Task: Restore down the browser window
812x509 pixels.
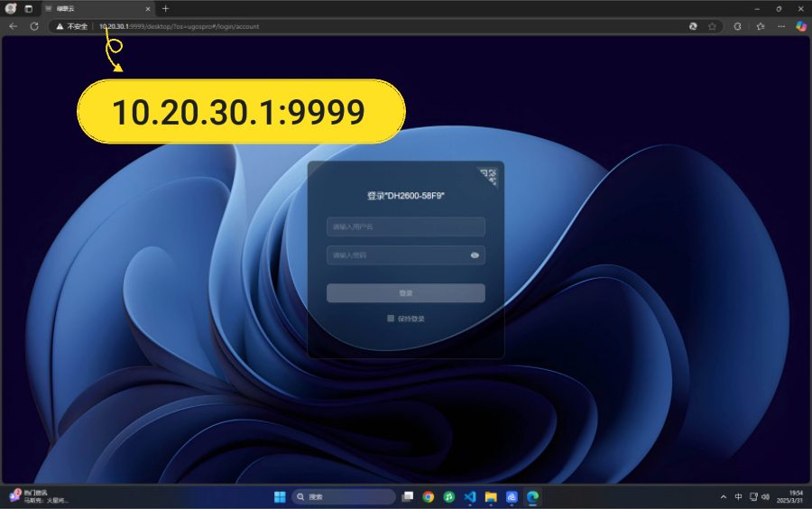Action: click(x=779, y=9)
